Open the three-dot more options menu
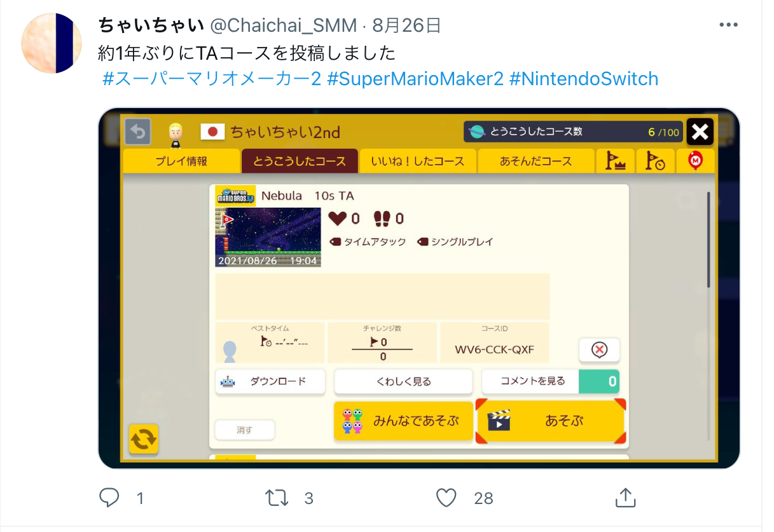774x532 pixels. (728, 25)
